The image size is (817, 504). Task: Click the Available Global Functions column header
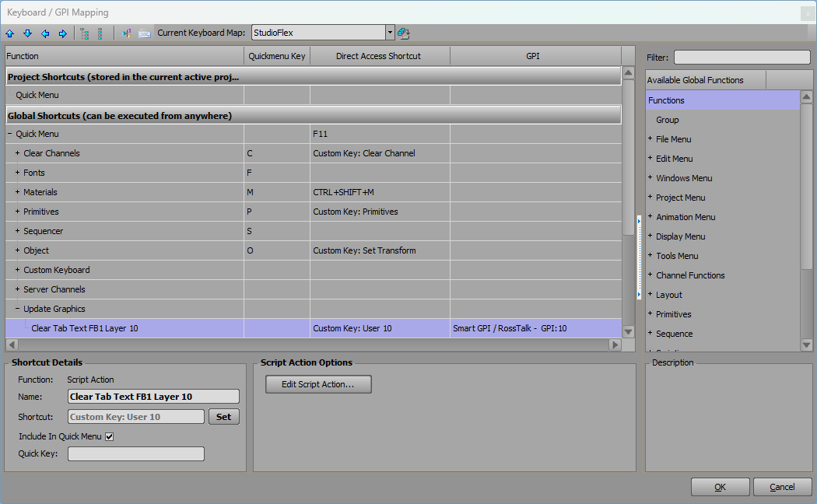pos(706,79)
